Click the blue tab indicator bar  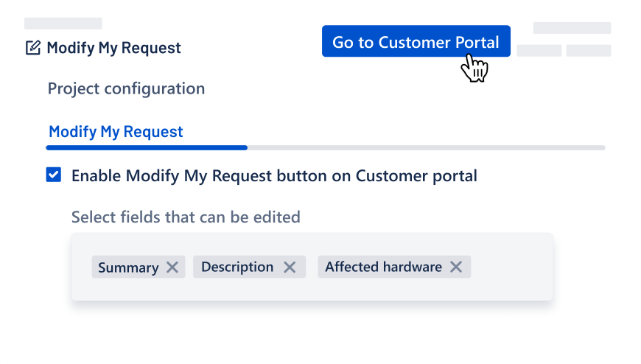pyautogui.click(x=146, y=147)
